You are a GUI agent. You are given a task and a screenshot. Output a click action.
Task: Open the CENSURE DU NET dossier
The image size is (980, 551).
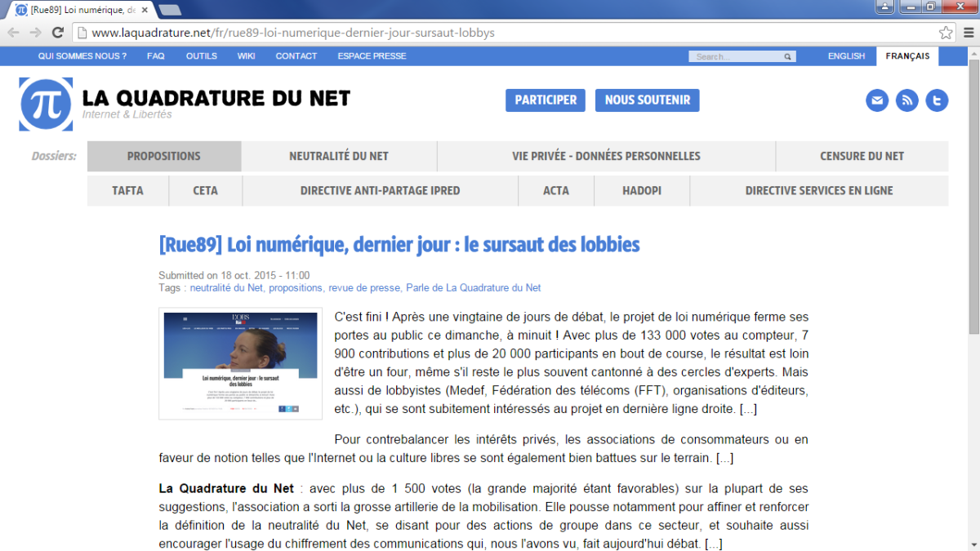[x=862, y=156]
